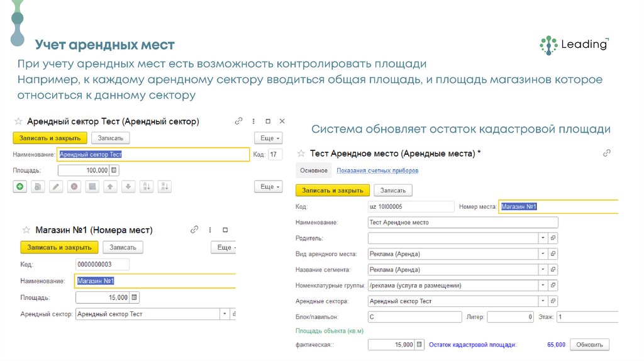Add Арендный сектор Тест to favorites with star
Screen dimensions: 644x361
pyautogui.click(x=18, y=121)
